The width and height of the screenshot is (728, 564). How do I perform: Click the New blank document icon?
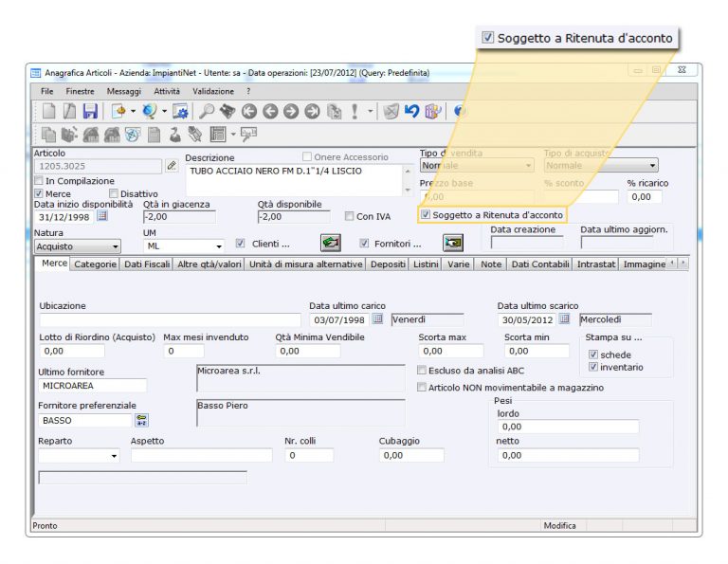pos(48,112)
